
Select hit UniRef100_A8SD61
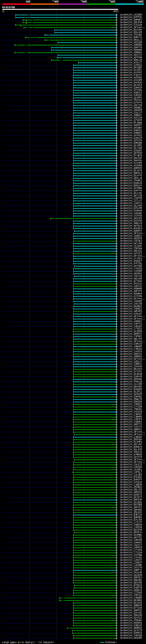(x=131, y=273)
